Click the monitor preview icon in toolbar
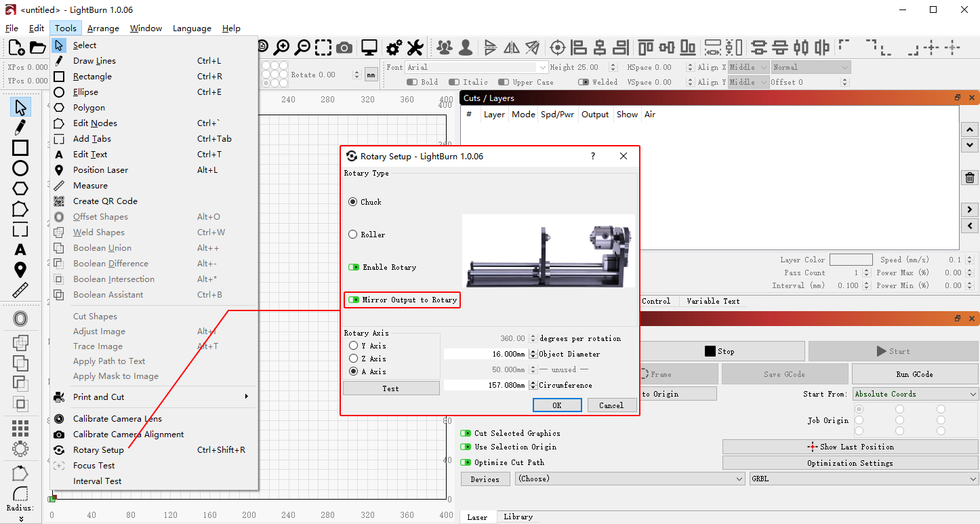The height and width of the screenshot is (524, 980). point(369,47)
